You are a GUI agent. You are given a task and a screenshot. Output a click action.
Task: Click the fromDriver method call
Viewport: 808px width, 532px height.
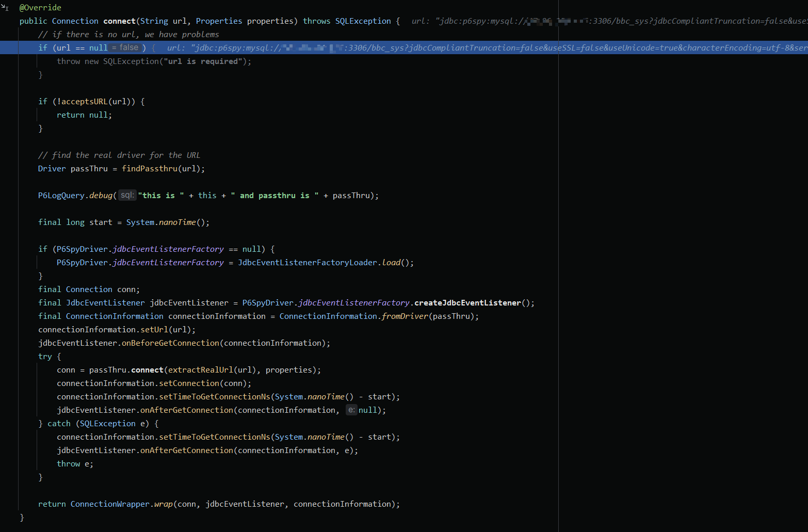pos(405,316)
